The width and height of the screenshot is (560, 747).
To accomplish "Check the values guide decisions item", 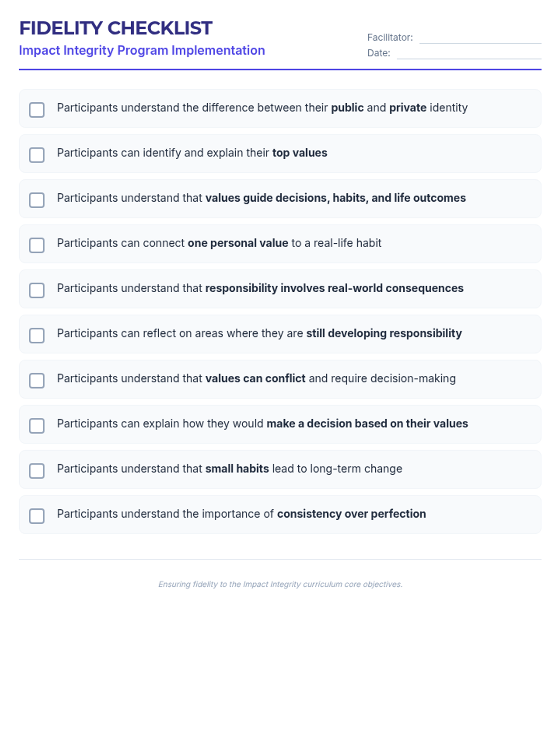I will pyautogui.click(x=37, y=200).
